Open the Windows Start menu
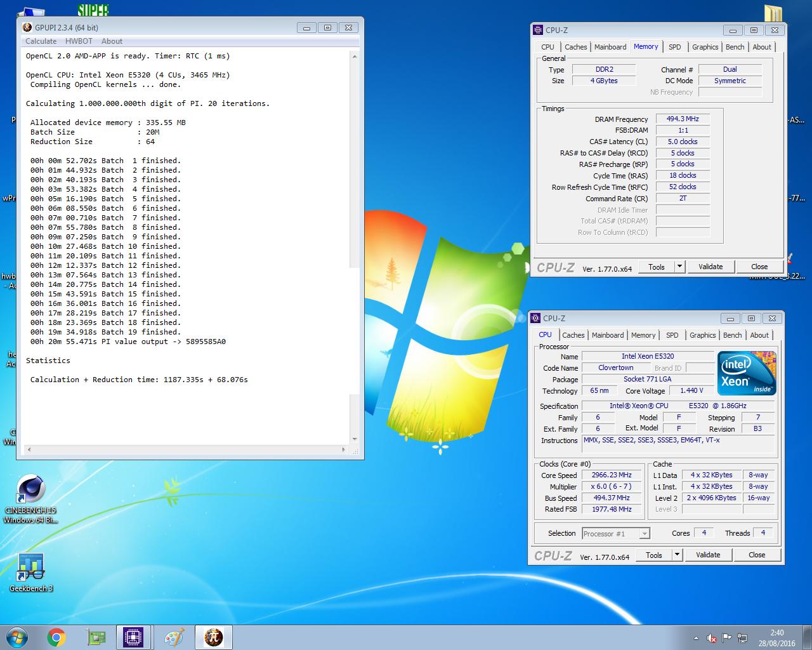812x650 pixels. (x=16, y=637)
